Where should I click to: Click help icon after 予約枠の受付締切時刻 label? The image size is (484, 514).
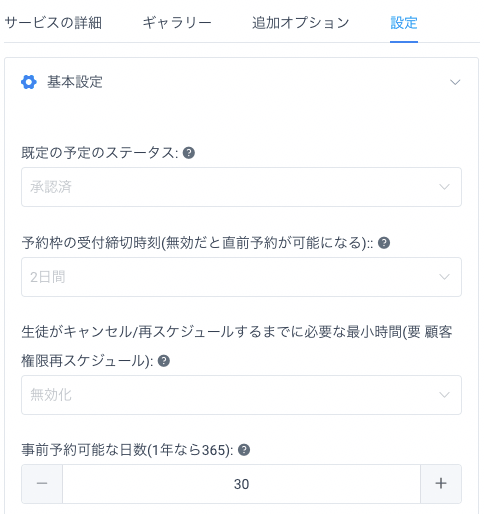384,243
